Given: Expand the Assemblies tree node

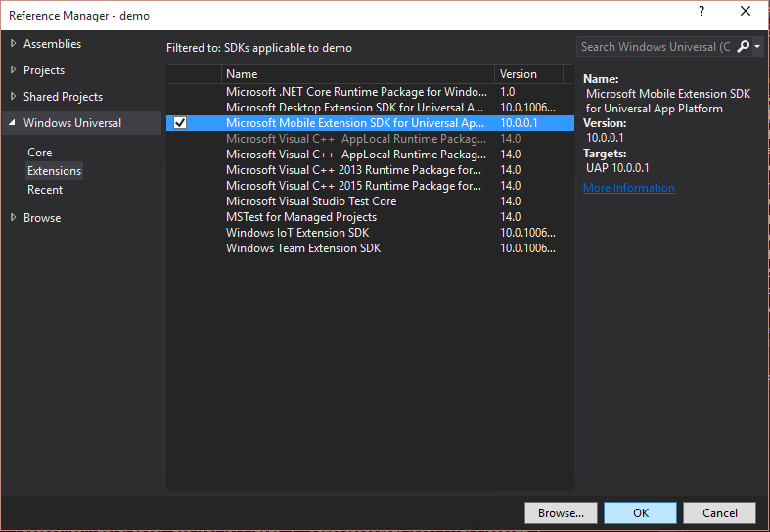Looking at the screenshot, I should coord(14,44).
